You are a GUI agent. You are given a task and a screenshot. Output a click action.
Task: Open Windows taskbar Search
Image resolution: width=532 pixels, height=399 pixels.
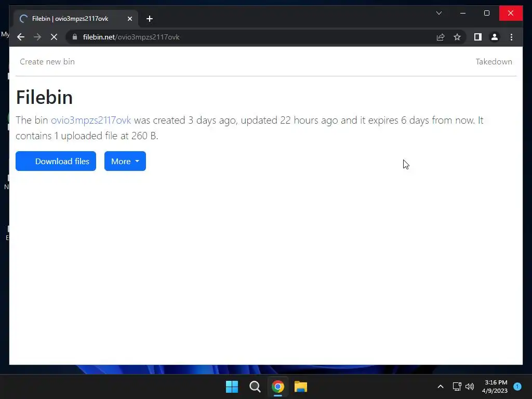[255, 387]
